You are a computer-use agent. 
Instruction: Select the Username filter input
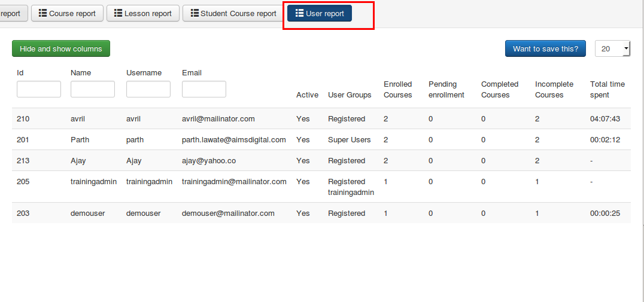[x=148, y=89]
